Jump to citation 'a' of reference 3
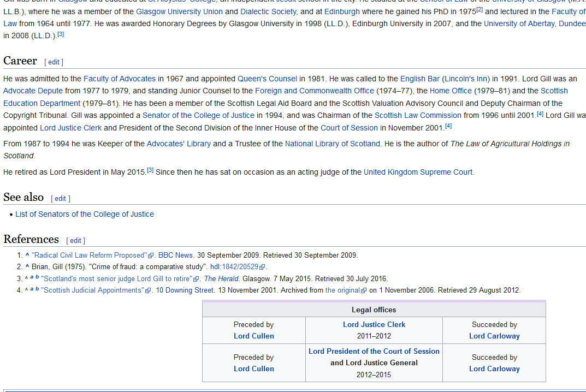Viewport: 586px width, 392px height. pyautogui.click(x=32, y=277)
